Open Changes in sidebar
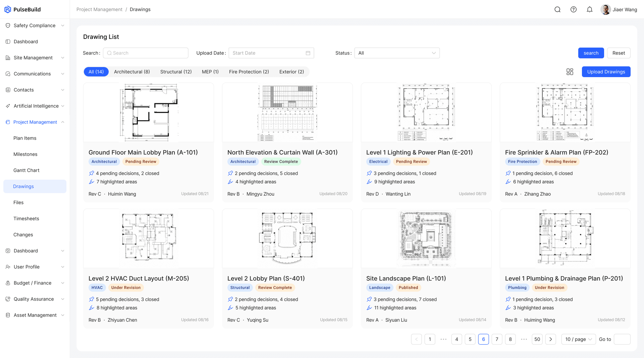 point(23,235)
